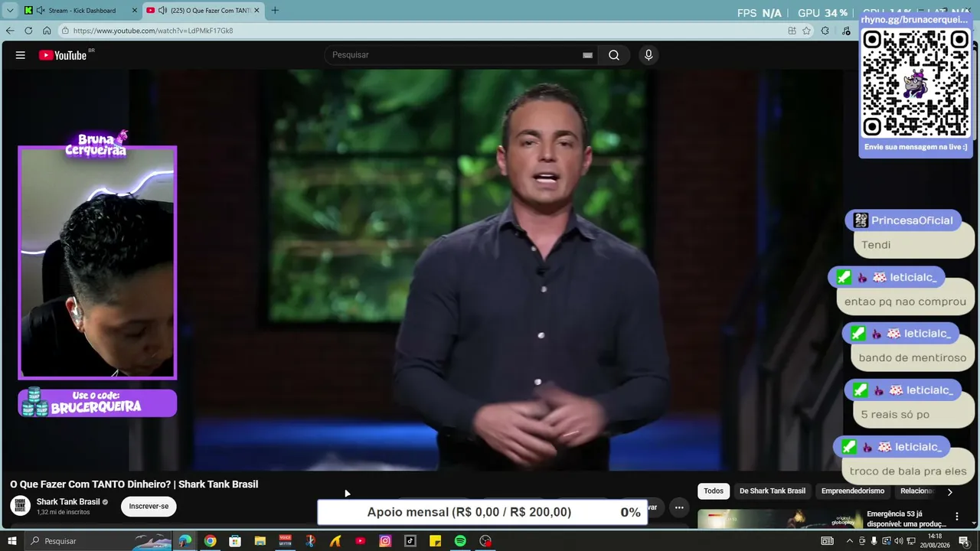The image size is (980, 551).
Task: Open the colorful browser icon on taskbar
Action: click(185, 541)
